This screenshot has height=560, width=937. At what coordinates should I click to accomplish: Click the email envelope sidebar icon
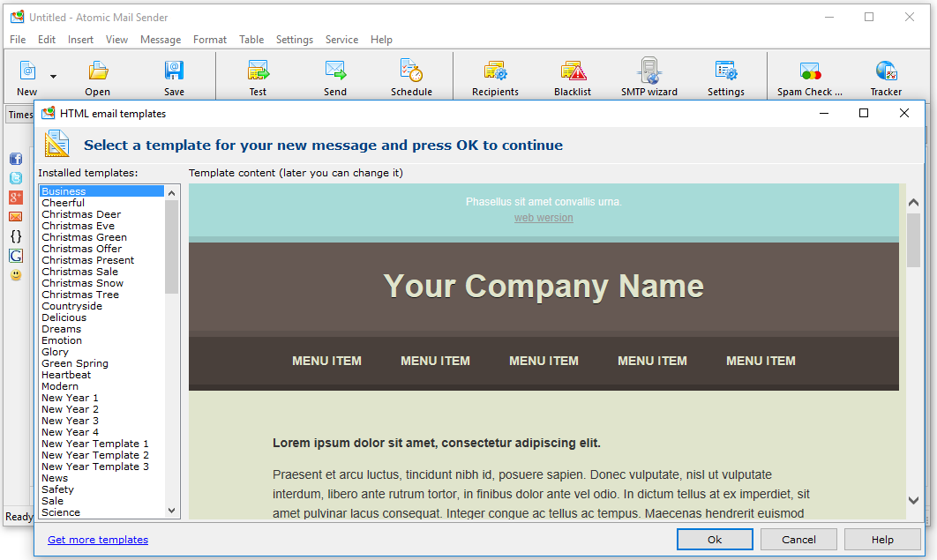16,217
